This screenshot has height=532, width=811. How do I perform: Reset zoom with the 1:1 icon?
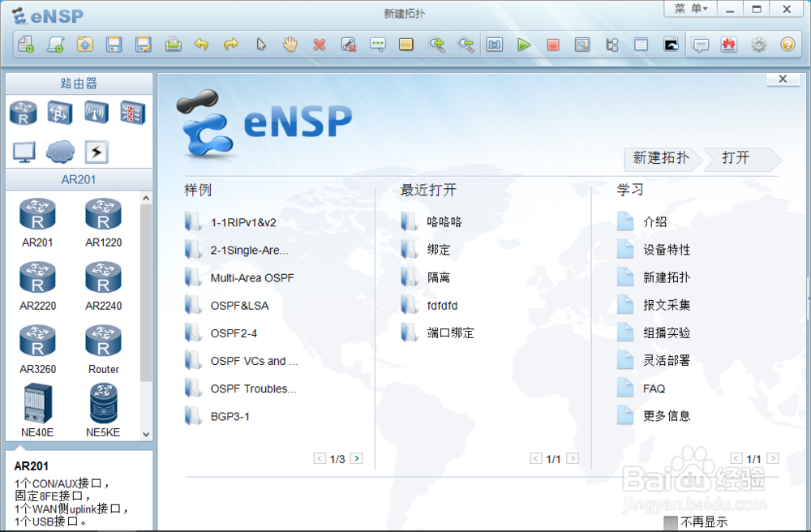tap(495, 45)
